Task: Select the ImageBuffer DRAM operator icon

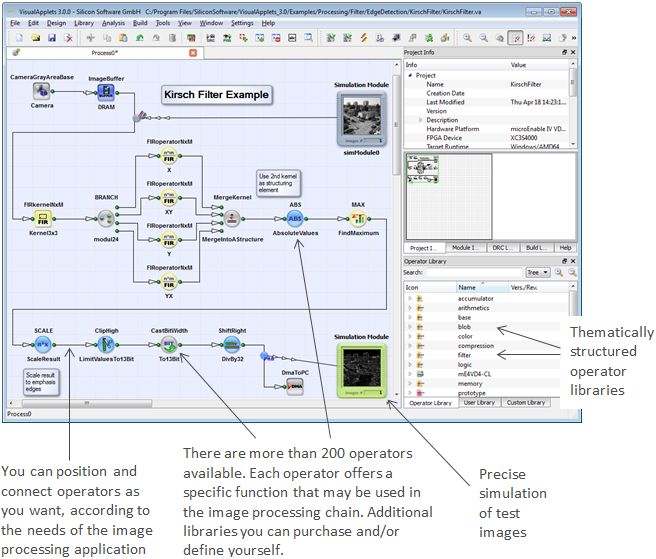Action: (x=106, y=92)
